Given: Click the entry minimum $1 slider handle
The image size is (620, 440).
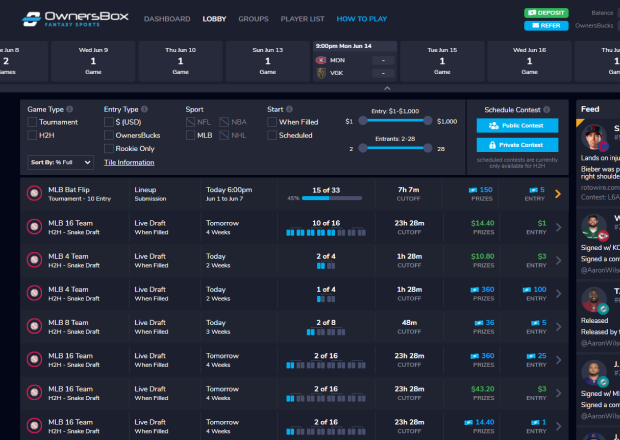Looking at the screenshot, I should click(x=363, y=121).
